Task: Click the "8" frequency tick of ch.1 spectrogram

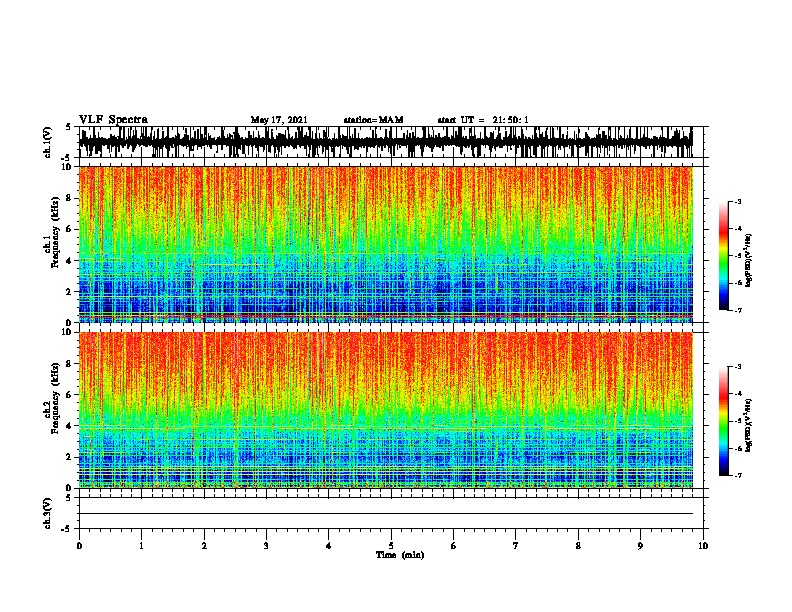Action: pyautogui.click(x=70, y=198)
